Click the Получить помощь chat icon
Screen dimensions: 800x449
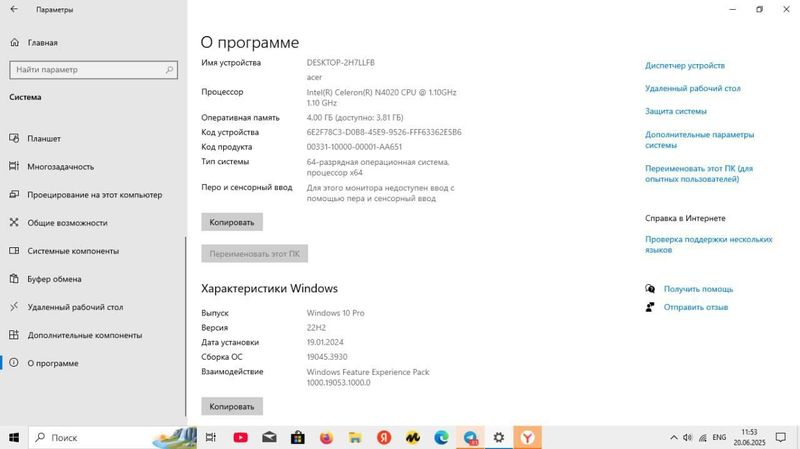click(649, 289)
